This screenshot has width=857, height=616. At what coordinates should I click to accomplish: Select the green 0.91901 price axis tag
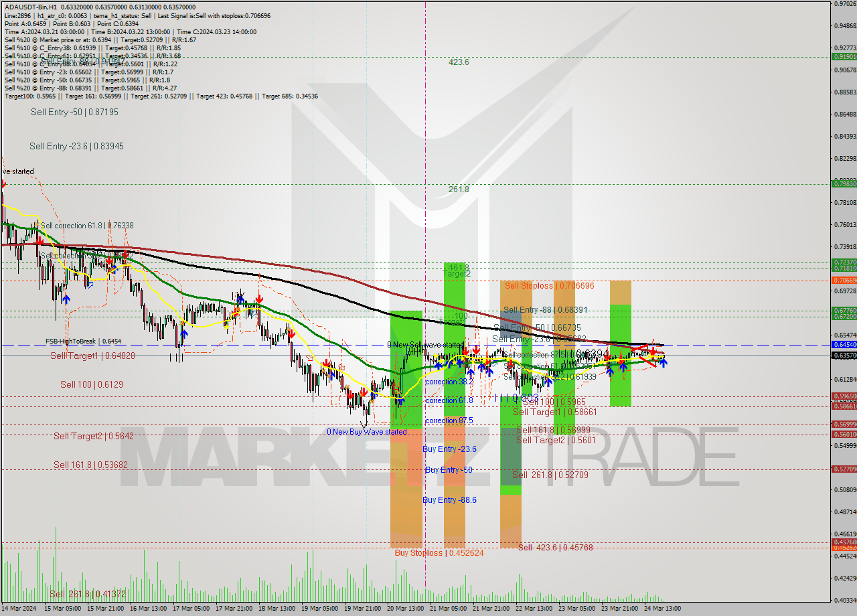coord(844,57)
